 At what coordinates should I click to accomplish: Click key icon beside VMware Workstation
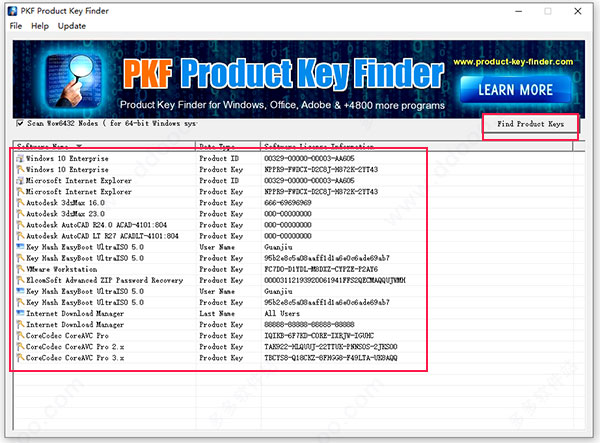[x=20, y=269]
